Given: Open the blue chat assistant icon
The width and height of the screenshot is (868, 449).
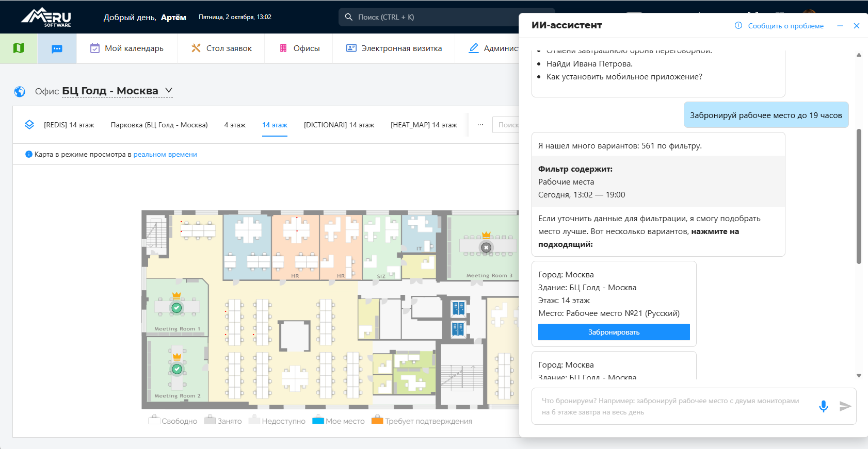Looking at the screenshot, I should [x=57, y=48].
